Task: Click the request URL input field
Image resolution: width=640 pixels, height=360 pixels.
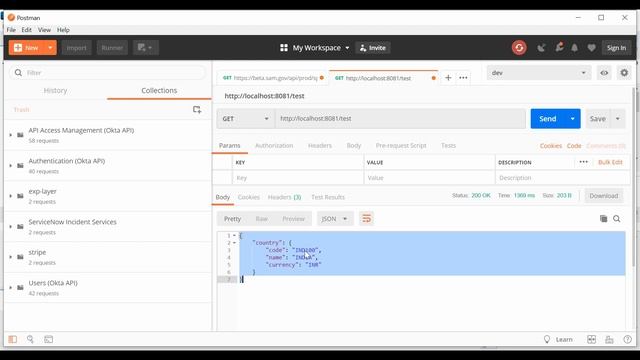Action: tap(400, 119)
